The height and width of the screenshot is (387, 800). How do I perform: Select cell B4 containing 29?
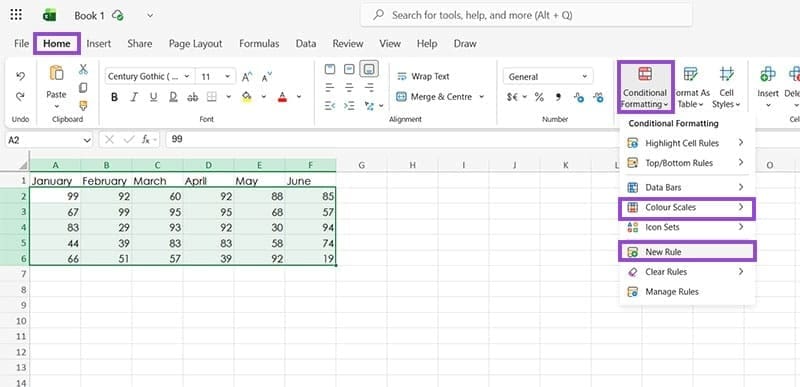pos(106,227)
